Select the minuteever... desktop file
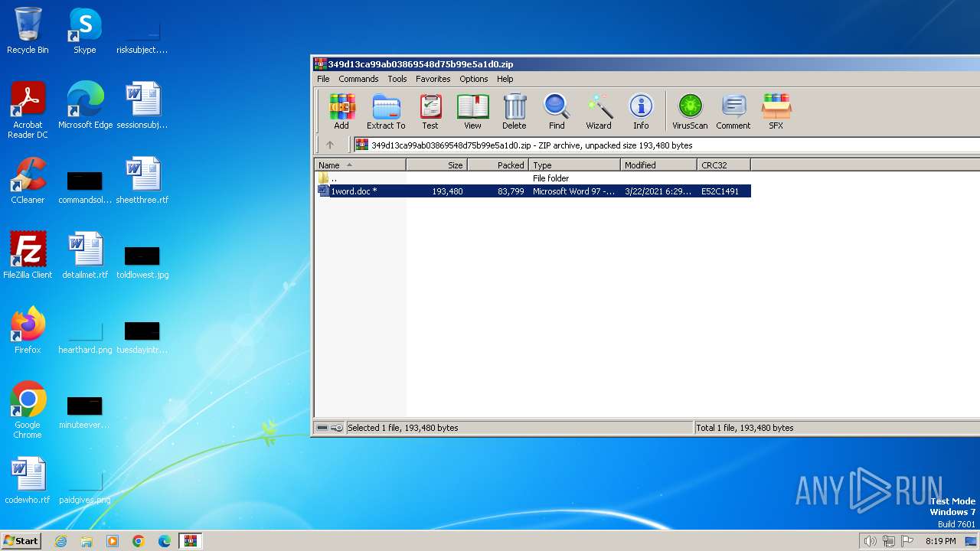Screen dimensions: 980x551 click(85, 412)
